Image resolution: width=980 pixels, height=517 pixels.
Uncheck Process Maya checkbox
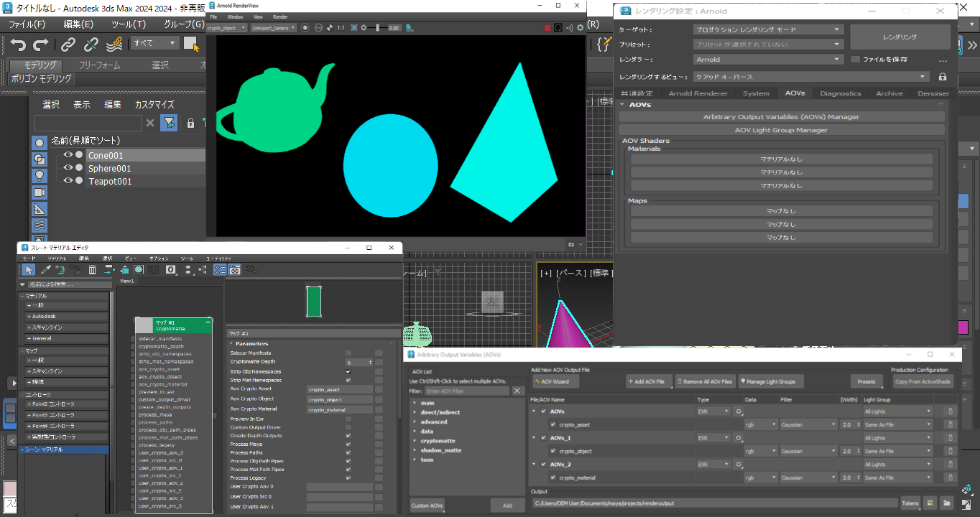point(348,444)
